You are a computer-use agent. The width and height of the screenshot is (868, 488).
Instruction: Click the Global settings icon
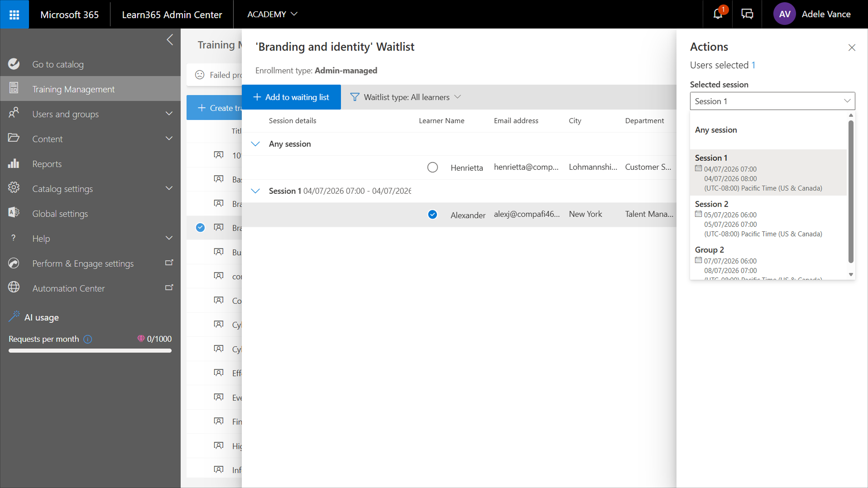(14, 213)
